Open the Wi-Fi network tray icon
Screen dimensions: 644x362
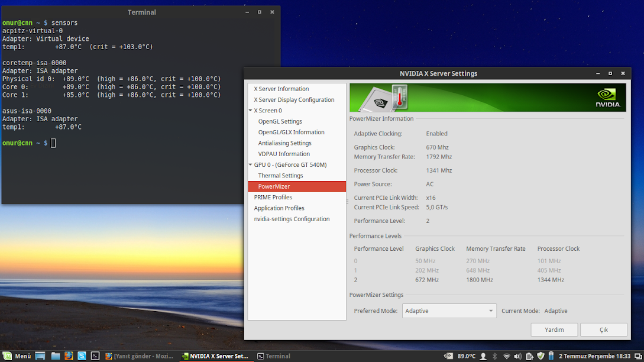(506, 356)
